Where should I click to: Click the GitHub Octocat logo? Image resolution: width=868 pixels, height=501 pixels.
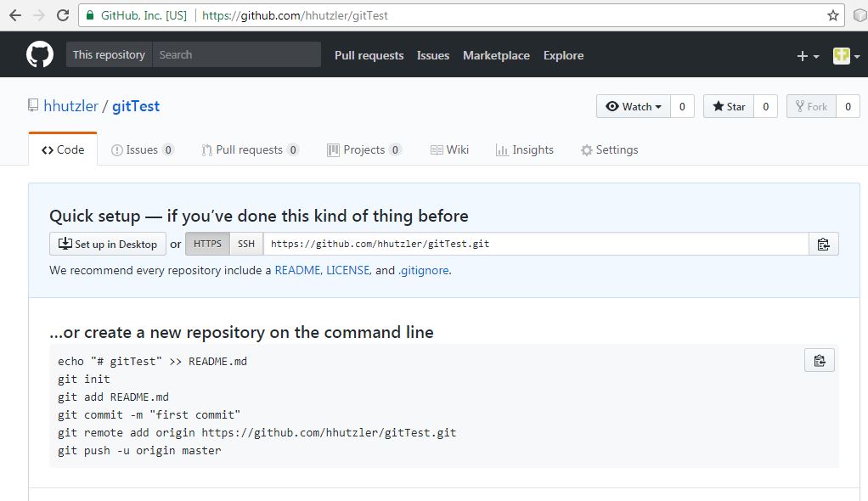click(x=40, y=55)
